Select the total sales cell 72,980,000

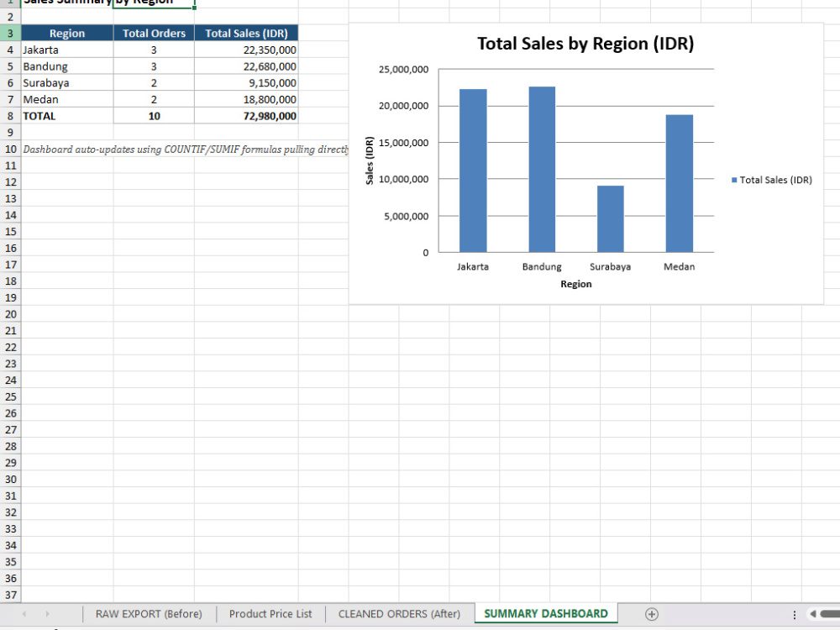(x=246, y=116)
